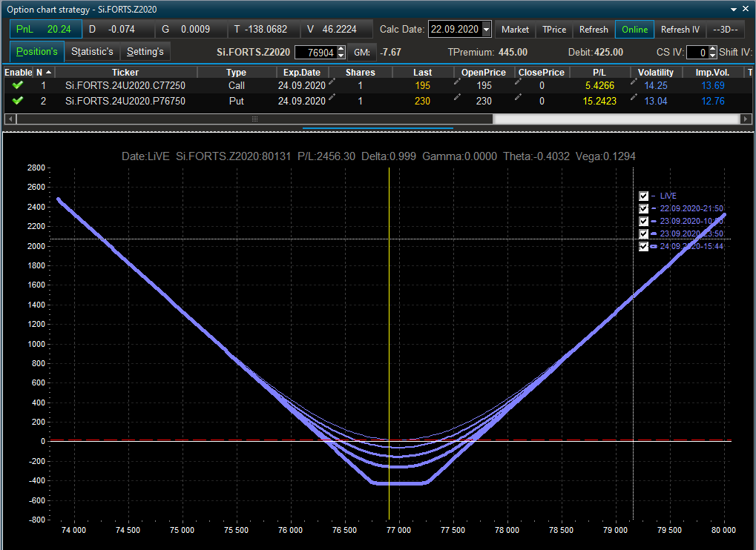
Task: Open the Calc Date dropdown
Action: point(487,30)
